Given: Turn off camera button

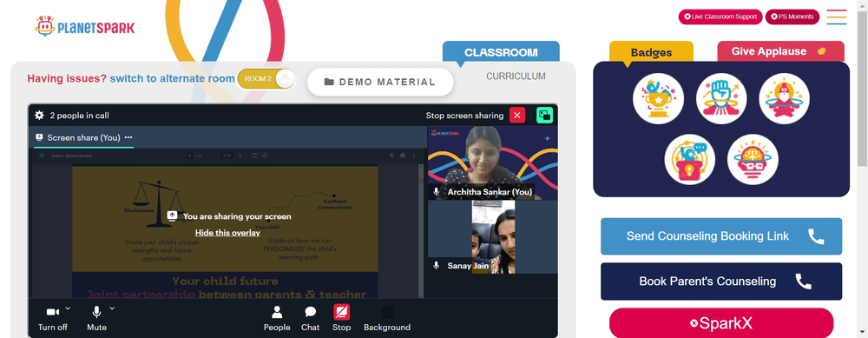Looking at the screenshot, I should [53, 319].
